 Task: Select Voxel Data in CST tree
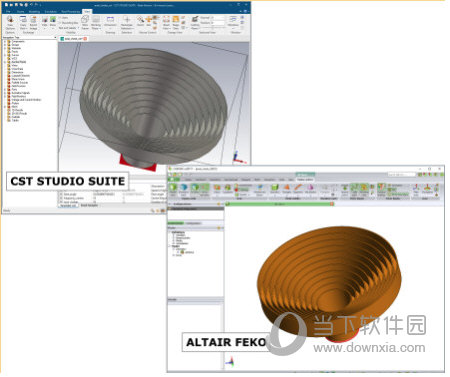pyautogui.click(x=17, y=69)
